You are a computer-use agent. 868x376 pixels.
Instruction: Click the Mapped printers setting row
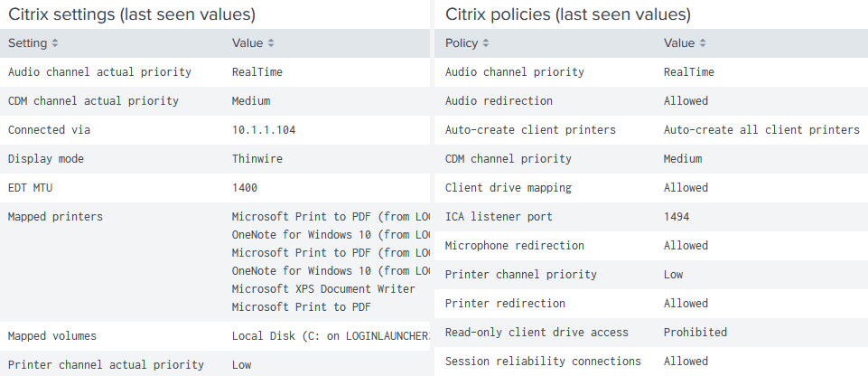click(55, 217)
